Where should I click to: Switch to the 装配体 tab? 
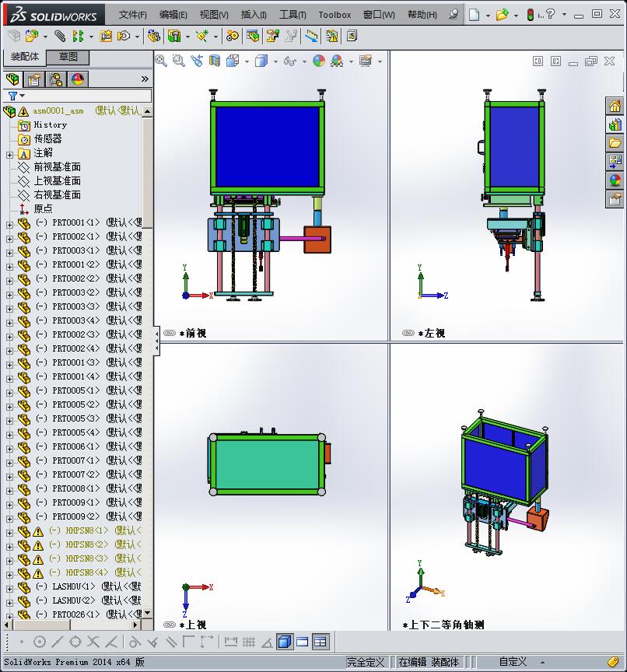[24, 57]
